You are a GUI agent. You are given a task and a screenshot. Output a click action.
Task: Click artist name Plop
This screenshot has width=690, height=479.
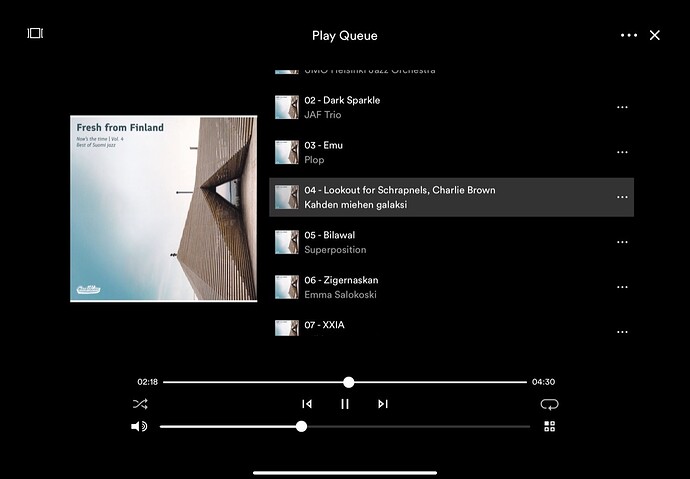point(314,160)
